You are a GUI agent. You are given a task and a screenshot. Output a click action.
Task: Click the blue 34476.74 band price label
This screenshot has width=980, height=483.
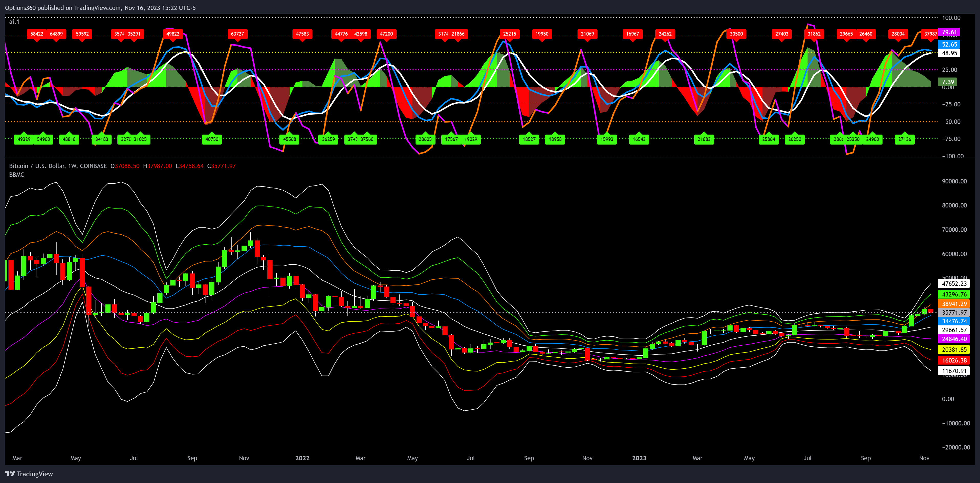954,321
